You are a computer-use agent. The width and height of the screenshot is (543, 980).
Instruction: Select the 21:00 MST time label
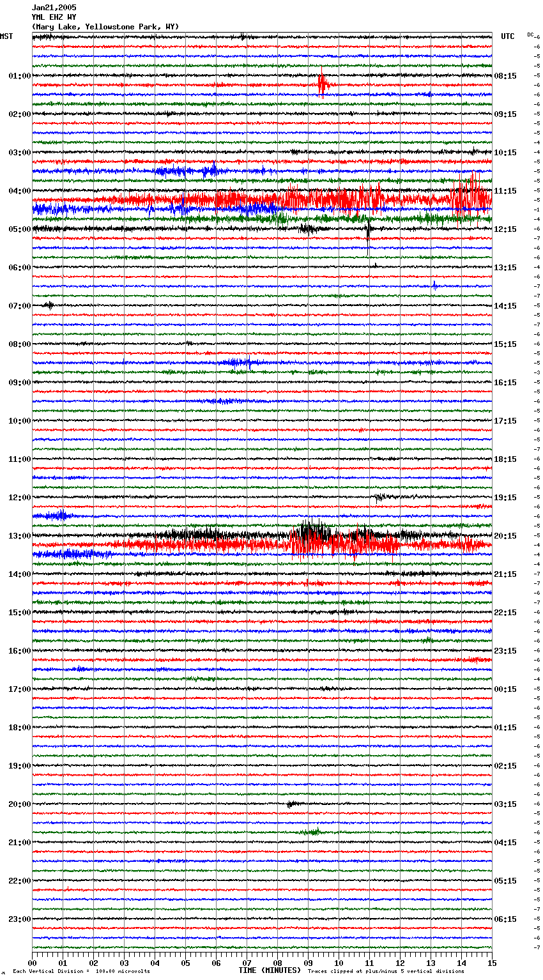[20, 843]
